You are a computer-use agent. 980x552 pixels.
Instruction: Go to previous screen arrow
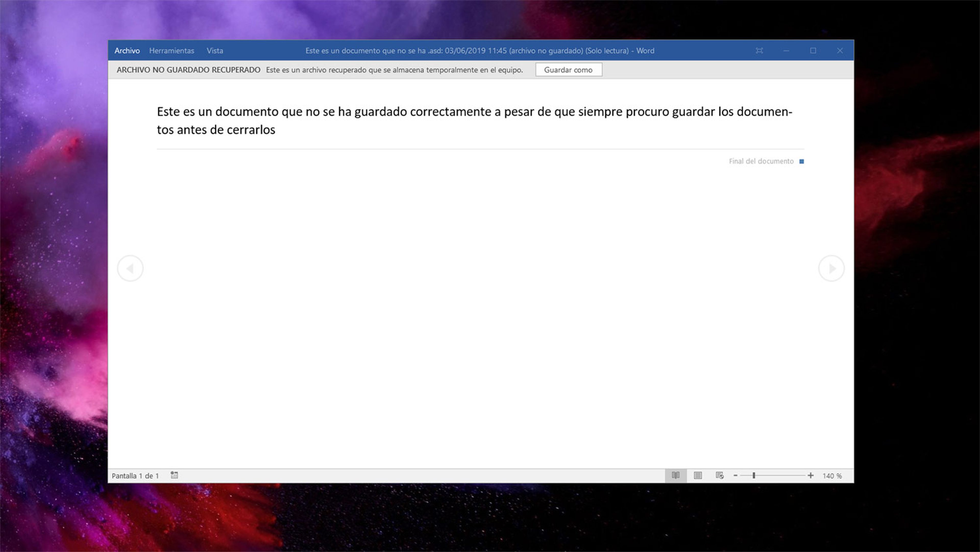click(x=130, y=268)
